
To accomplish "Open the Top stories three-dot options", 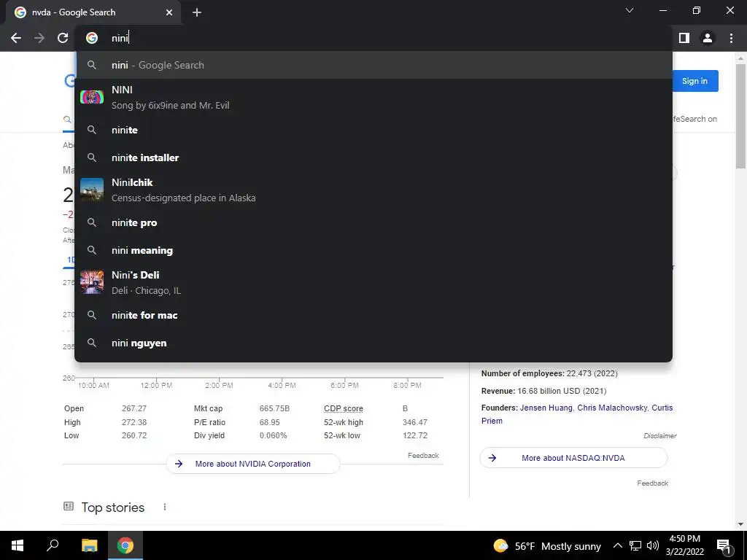I will [165, 507].
